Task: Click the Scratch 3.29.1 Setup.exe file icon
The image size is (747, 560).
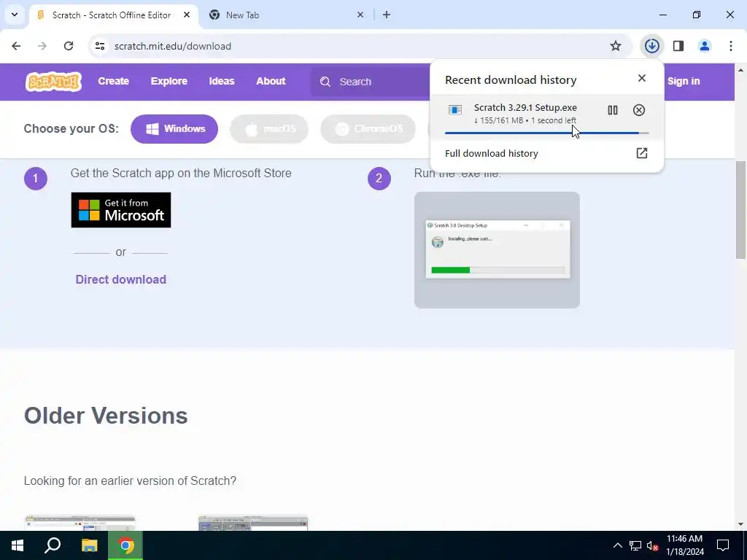Action: tap(455, 111)
